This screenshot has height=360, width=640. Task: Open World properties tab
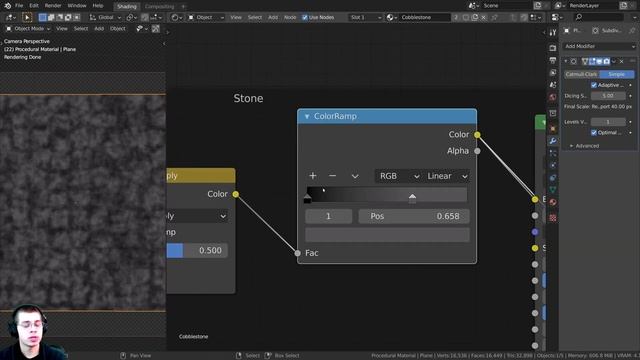pyautogui.click(x=553, y=97)
